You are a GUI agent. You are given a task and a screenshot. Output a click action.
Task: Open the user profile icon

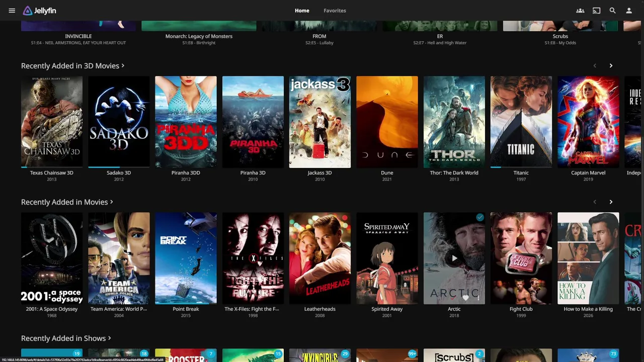(x=628, y=11)
